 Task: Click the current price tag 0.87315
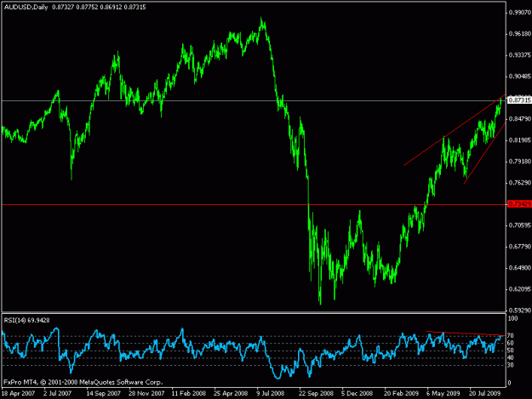[519, 100]
